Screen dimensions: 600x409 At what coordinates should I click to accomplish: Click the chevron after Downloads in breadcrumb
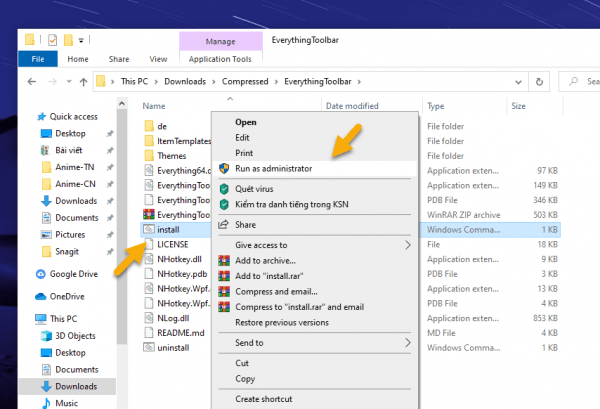(x=214, y=82)
